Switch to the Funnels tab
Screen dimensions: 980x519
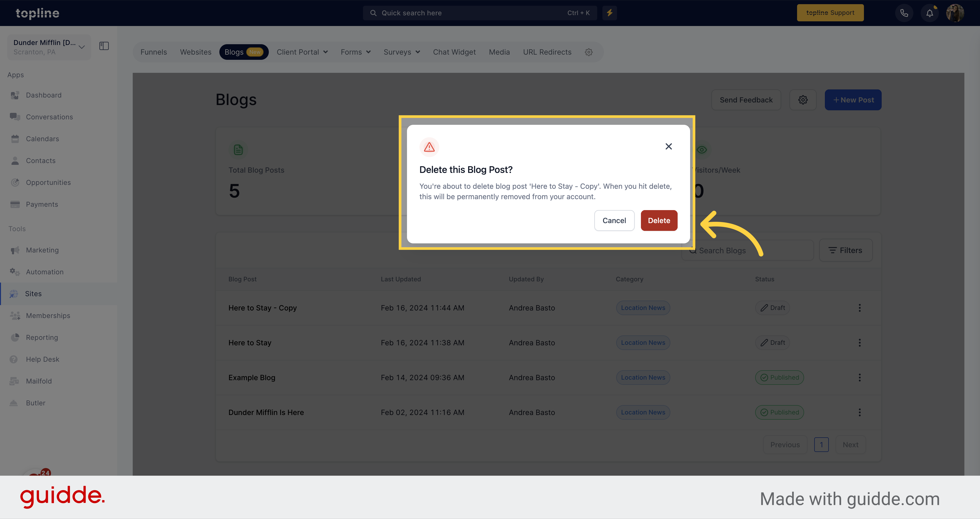[x=153, y=52]
